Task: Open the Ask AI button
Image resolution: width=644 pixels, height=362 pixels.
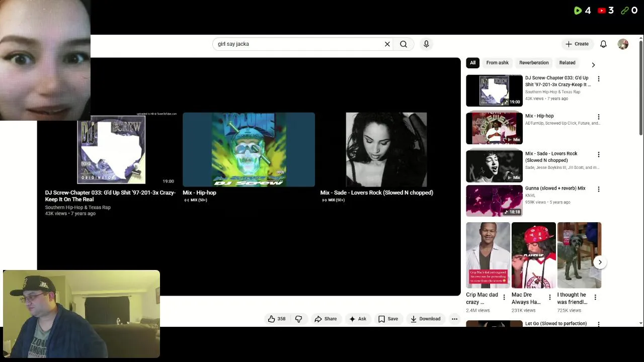Action: tap(358, 319)
